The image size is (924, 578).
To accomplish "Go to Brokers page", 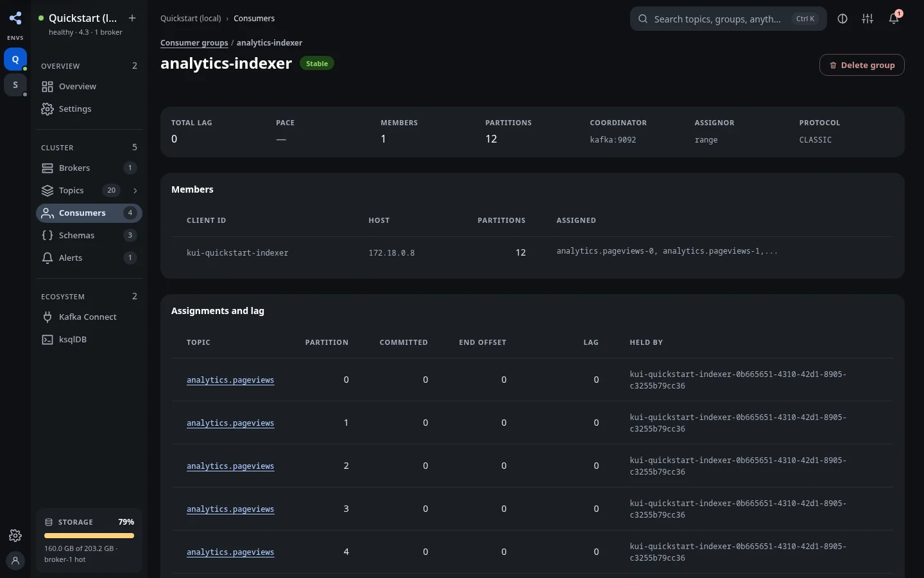I will (x=89, y=168).
